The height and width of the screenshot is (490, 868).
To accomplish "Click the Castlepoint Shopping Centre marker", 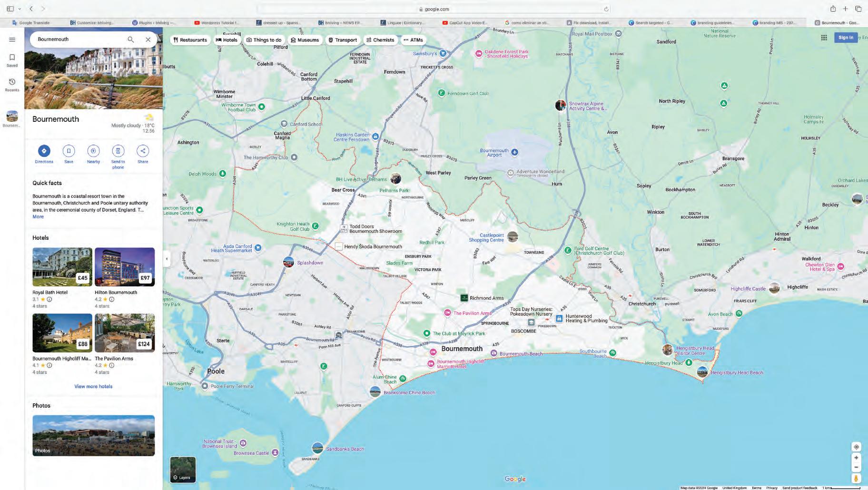I will (x=513, y=236).
